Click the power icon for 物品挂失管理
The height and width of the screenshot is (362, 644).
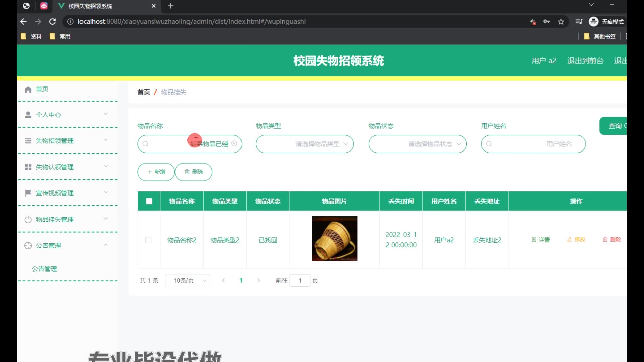(28, 220)
